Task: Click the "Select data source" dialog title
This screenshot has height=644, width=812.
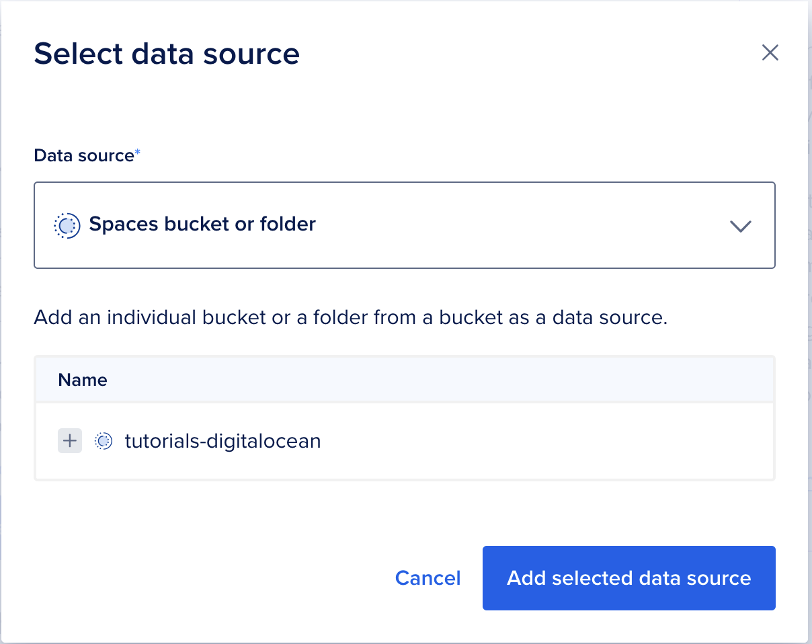Action: 167,53
